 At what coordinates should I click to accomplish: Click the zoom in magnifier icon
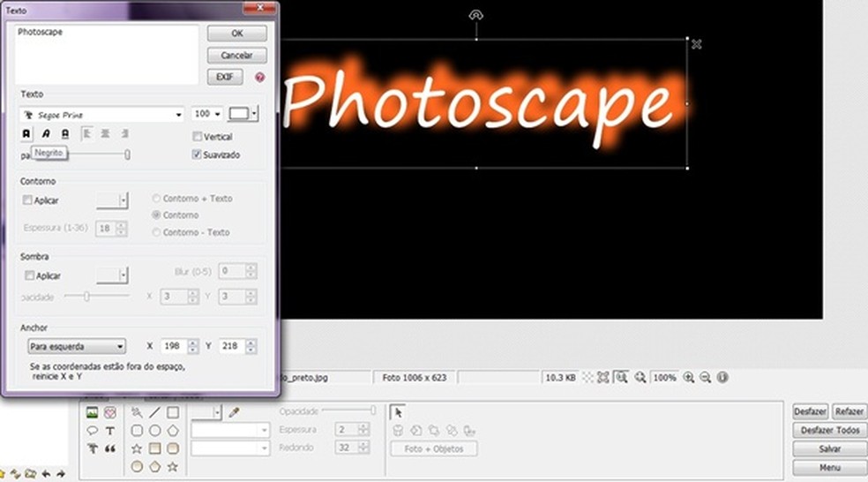click(x=689, y=377)
